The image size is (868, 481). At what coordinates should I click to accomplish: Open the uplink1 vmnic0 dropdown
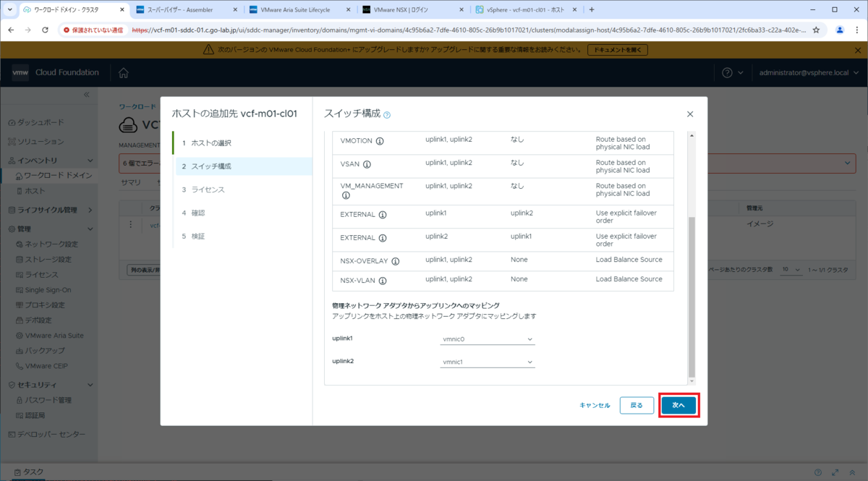coord(488,339)
